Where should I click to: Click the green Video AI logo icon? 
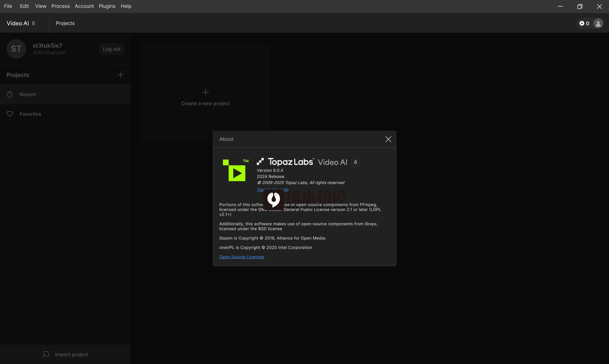click(236, 170)
